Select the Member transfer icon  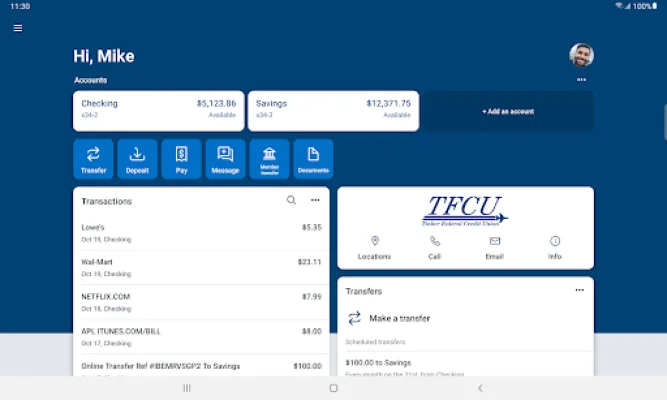pyautogui.click(x=269, y=159)
